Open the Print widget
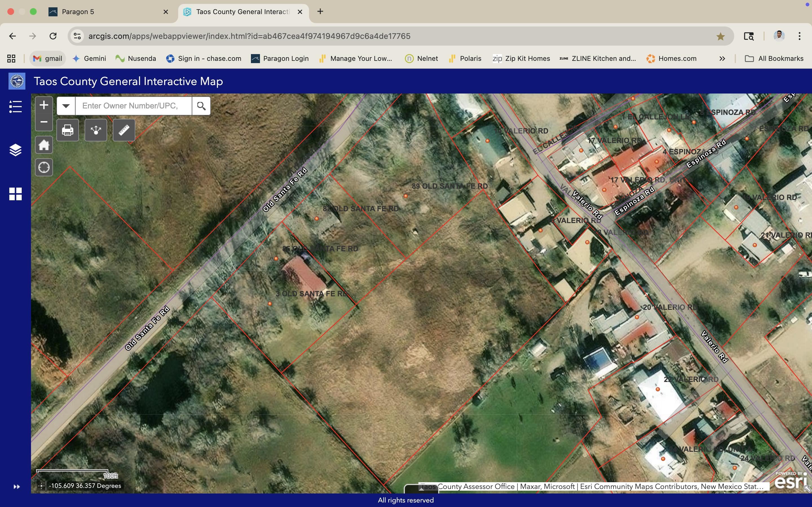 [x=67, y=130]
